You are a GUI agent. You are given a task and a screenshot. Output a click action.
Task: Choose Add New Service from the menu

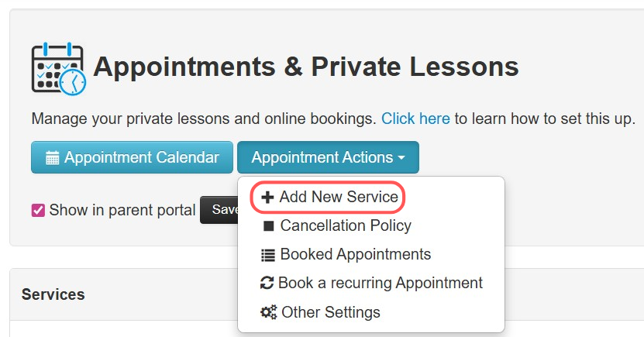pyautogui.click(x=339, y=198)
